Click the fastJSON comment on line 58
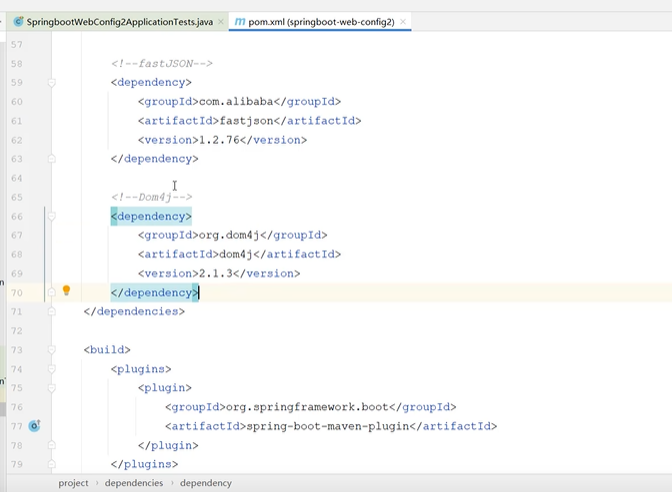 [x=162, y=63]
